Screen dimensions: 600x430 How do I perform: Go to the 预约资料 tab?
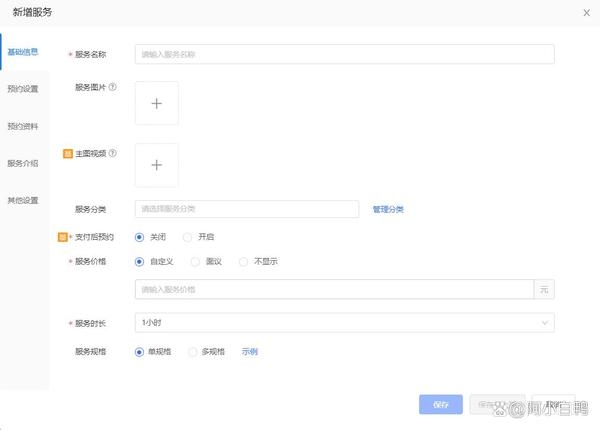point(23,126)
